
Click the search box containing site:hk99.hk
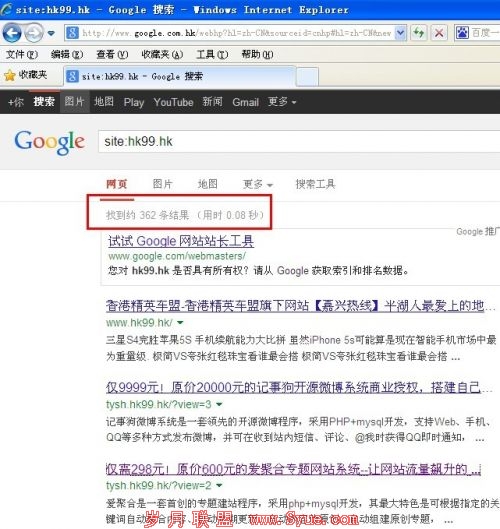[x=299, y=142]
